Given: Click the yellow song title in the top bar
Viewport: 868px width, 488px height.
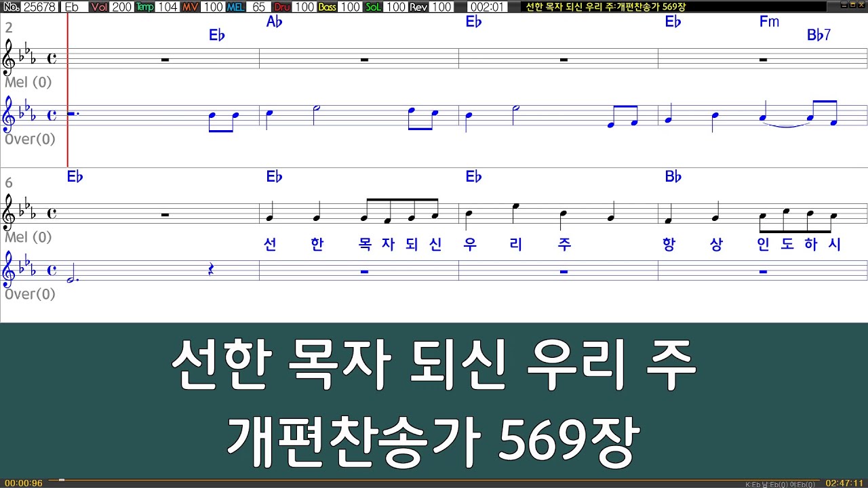Looking at the screenshot, I should (606, 7).
